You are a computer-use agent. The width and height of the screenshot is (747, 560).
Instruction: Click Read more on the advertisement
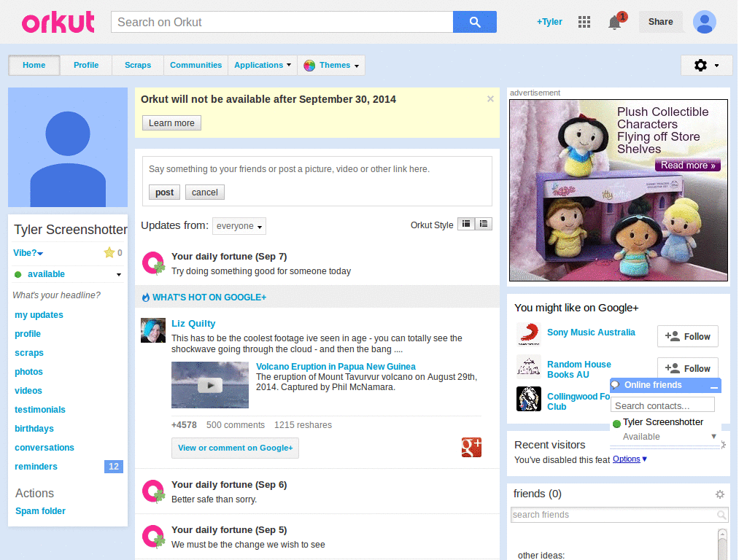pyautogui.click(x=687, y=166)
